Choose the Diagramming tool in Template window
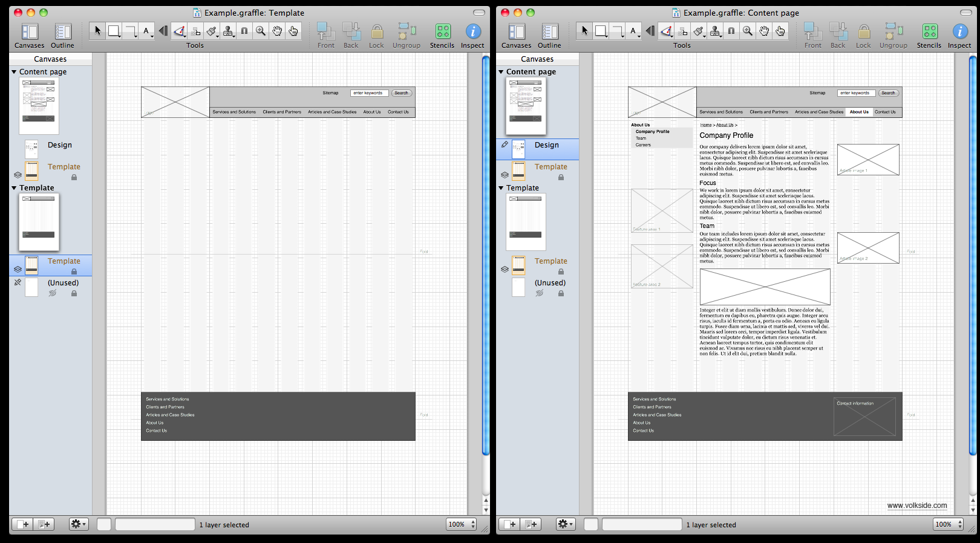This screenshot has height=543, width=980. [x=195, y=31]
